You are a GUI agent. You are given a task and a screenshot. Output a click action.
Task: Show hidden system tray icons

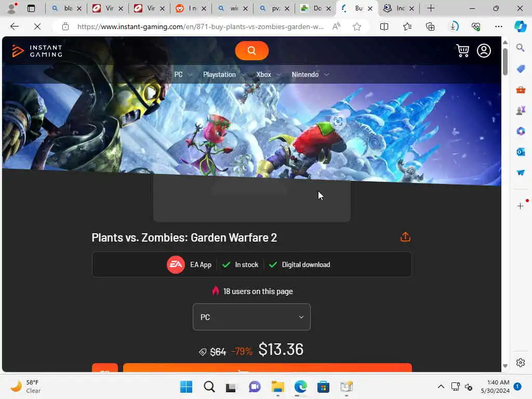click(441, 387)
